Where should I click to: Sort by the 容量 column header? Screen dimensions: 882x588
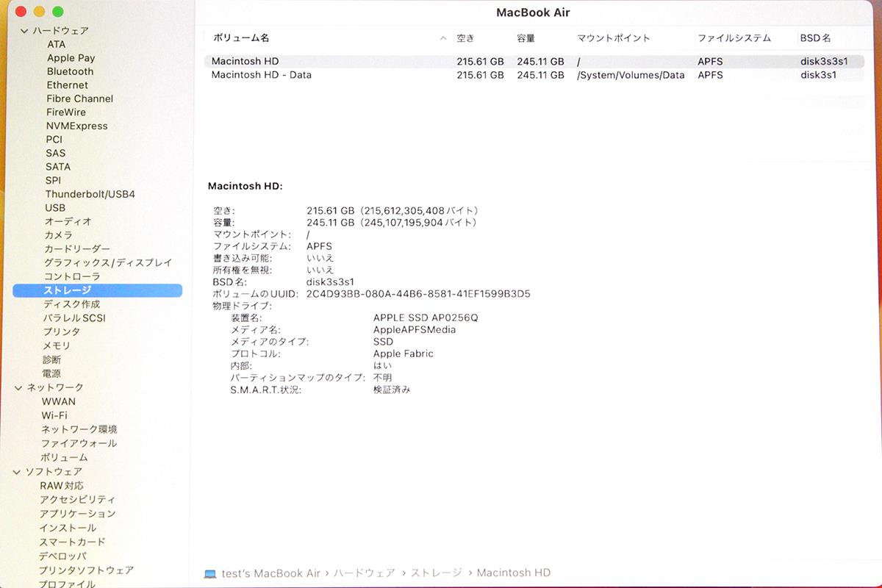(526, 38)
